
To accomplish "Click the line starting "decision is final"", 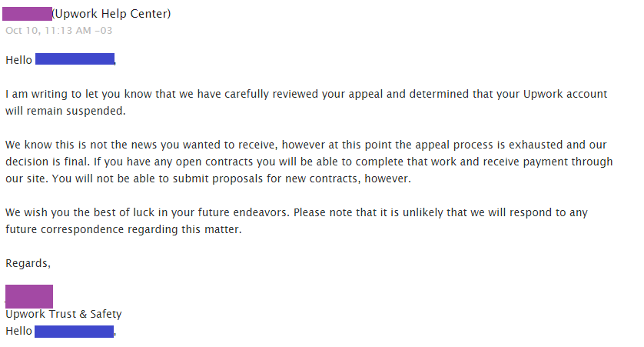I will [x=309, y=162].
